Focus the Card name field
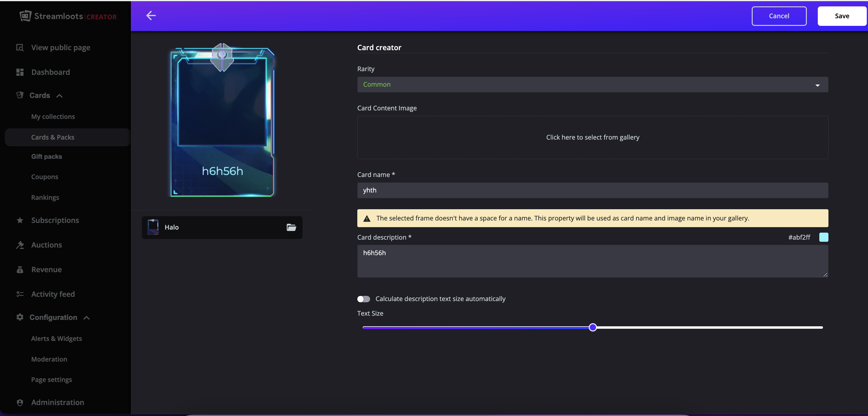Screen dimensions: 868x416 point(592,190)
